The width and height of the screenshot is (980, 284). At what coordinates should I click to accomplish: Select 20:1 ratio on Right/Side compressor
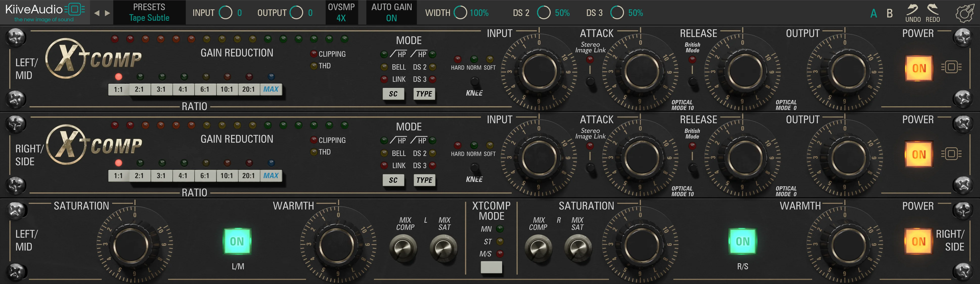[x=249, y=176]
